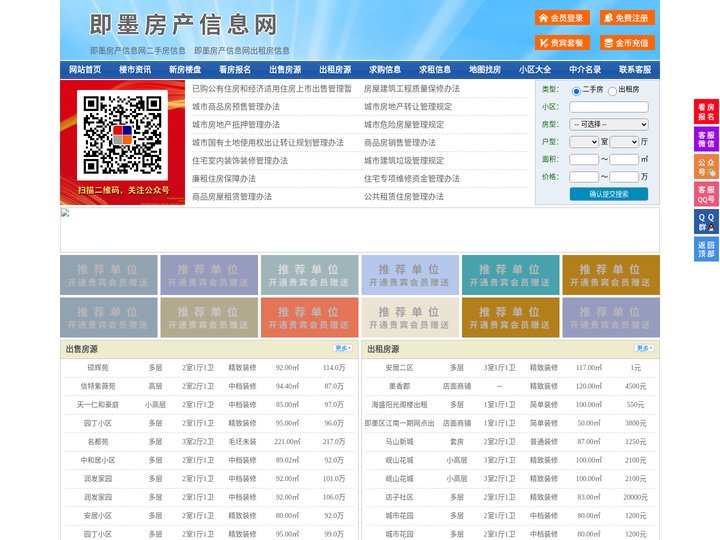The width and height of the screenshot is (720, 540).
Task: Click the 更多 link in 出租房源
Action: coord(644,349)
